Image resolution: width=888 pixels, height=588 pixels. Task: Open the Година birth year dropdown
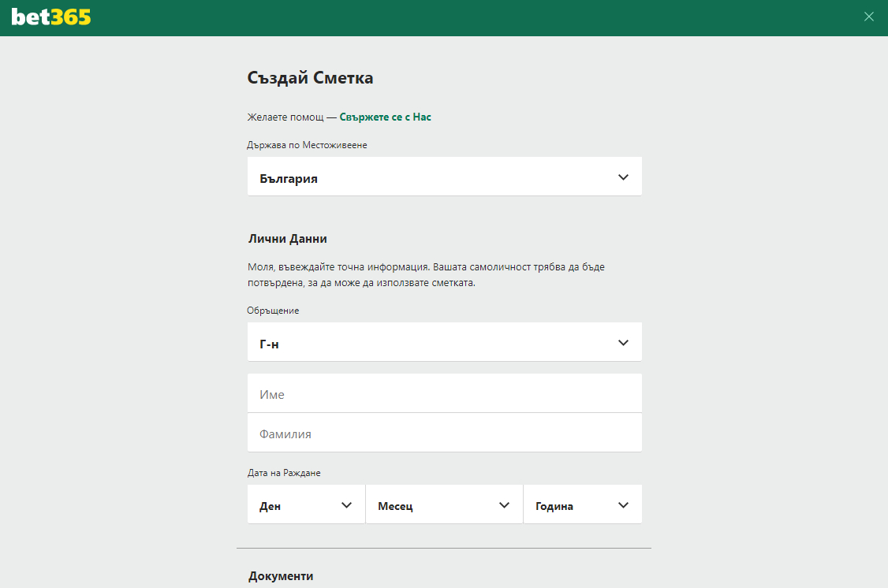tap(583, 504)
